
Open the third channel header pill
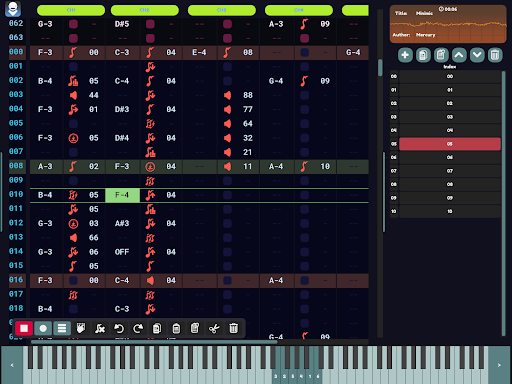click(222, 10)
